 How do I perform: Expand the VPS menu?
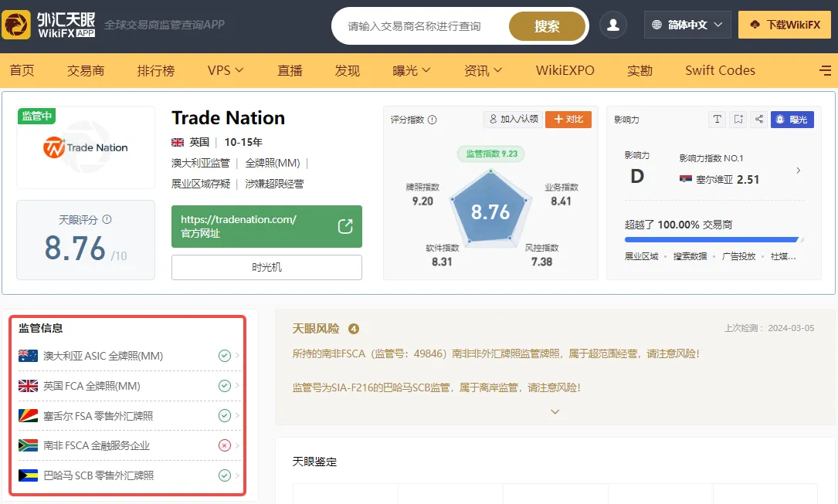tap(225, 70)
